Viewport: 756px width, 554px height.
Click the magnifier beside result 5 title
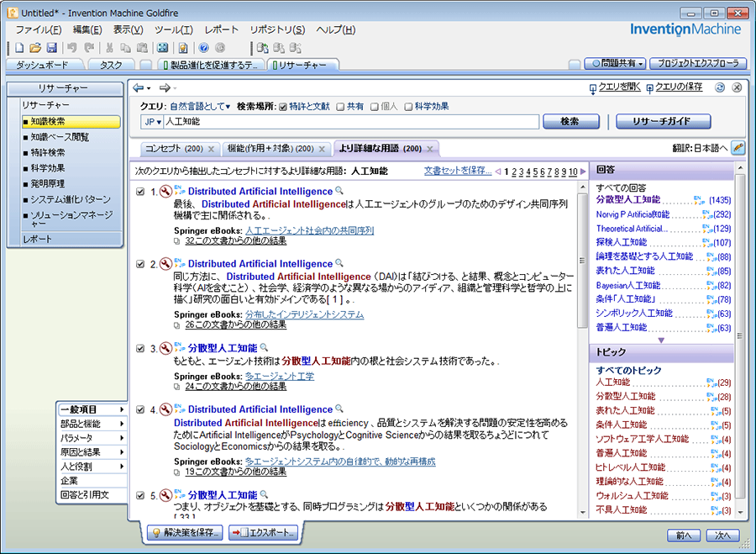pos(265,494)
